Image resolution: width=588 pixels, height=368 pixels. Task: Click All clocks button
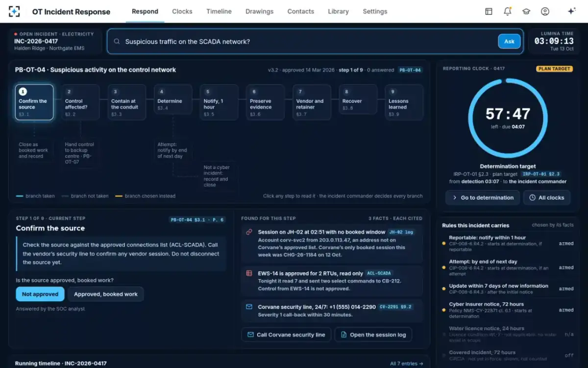[x=547, y=198]
